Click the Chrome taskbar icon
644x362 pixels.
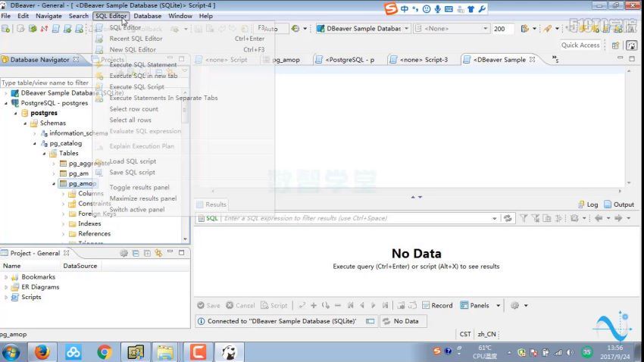click(105, 352)
